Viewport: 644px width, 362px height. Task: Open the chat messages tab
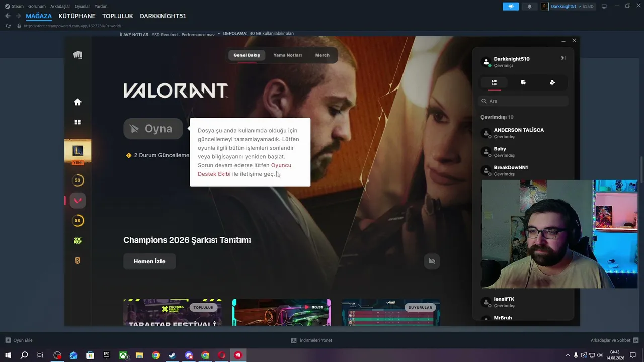tap(523, 82)
